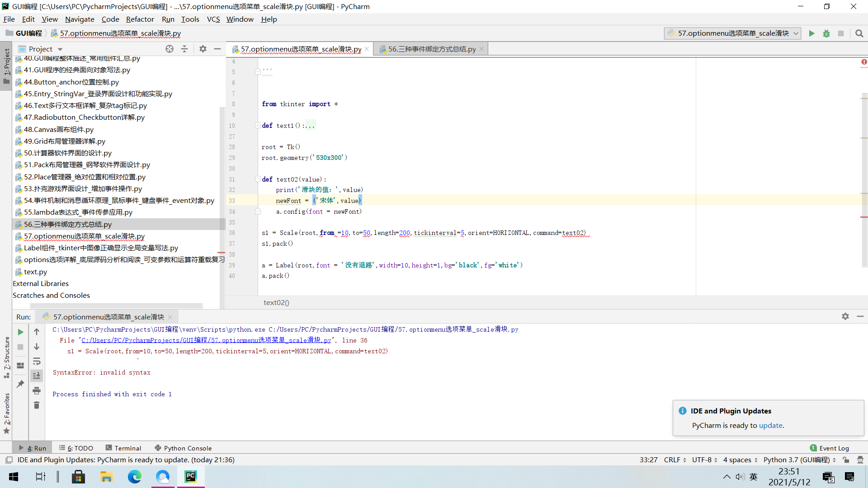868x488 pixels.
Task: Click the update link in notification
Action: coord(770,425)
